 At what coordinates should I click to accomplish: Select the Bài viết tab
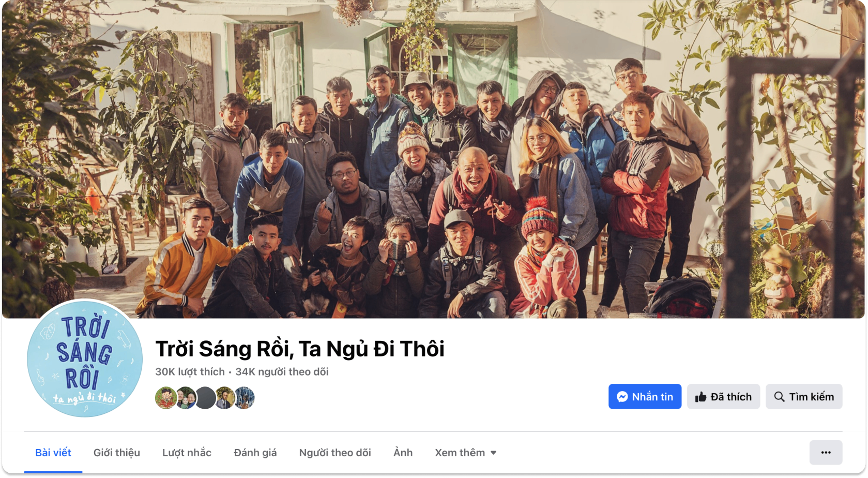pyautogui.click(x=53, y=453)
